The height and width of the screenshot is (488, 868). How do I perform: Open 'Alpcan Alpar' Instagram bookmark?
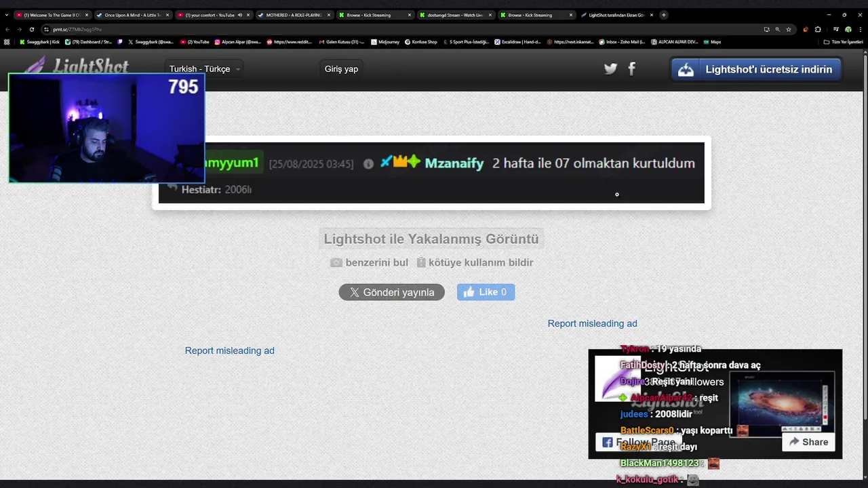pyautogui.click(x=237, y=42)
